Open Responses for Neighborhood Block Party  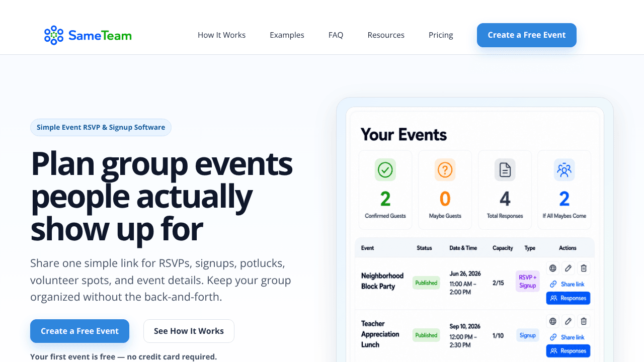pos(568,298)
